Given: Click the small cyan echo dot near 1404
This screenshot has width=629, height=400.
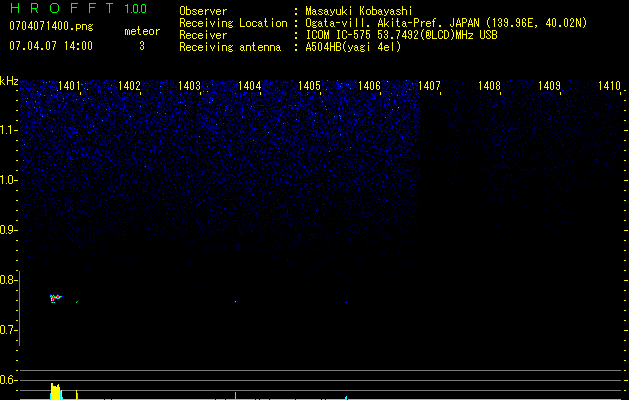Looking at the screenshot, I should (235, 301).
